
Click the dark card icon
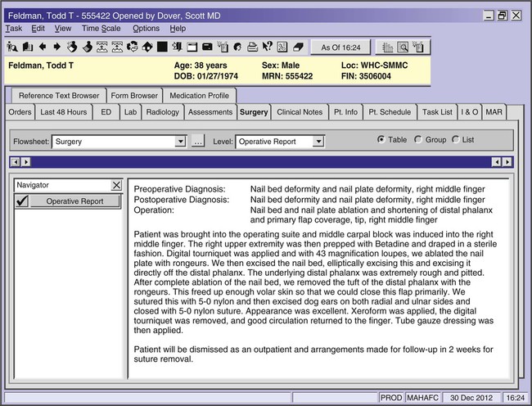coord(207,47)
